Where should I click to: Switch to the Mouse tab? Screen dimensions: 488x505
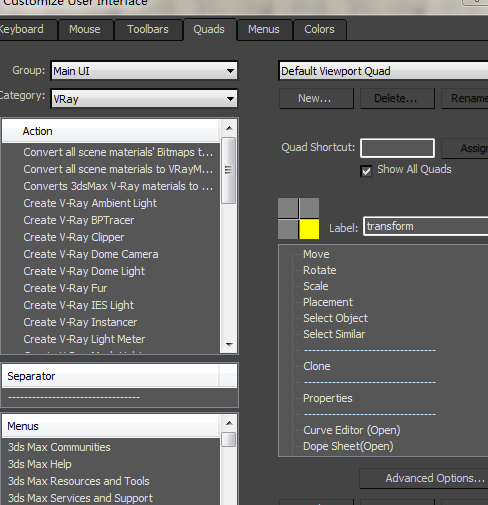click(x=85, y=29)
